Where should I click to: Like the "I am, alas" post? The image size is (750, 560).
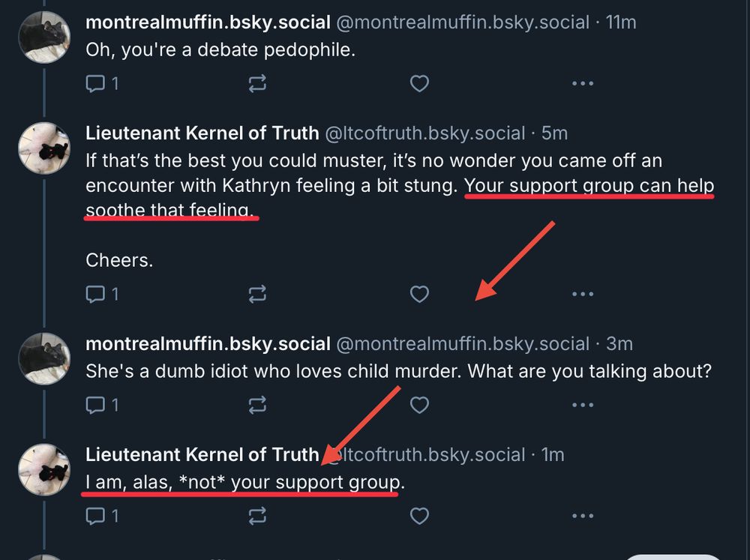419,516
